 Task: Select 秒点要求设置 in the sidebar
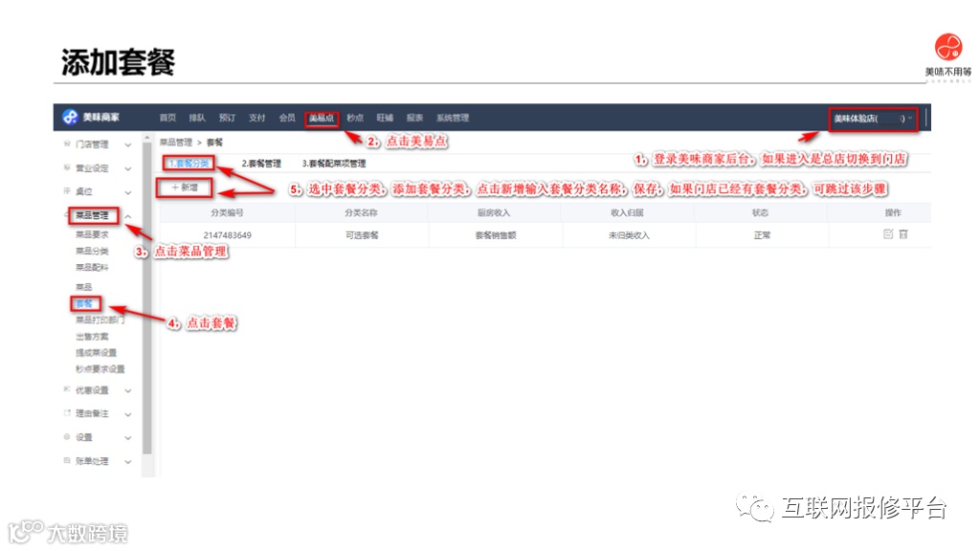[x=100, y=368]
